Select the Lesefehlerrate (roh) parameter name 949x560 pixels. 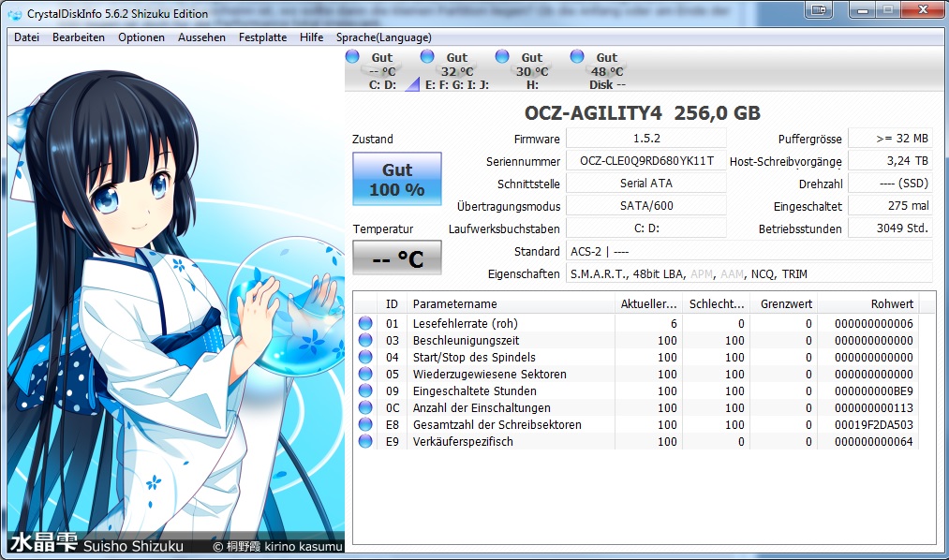[x=465, y=323]
